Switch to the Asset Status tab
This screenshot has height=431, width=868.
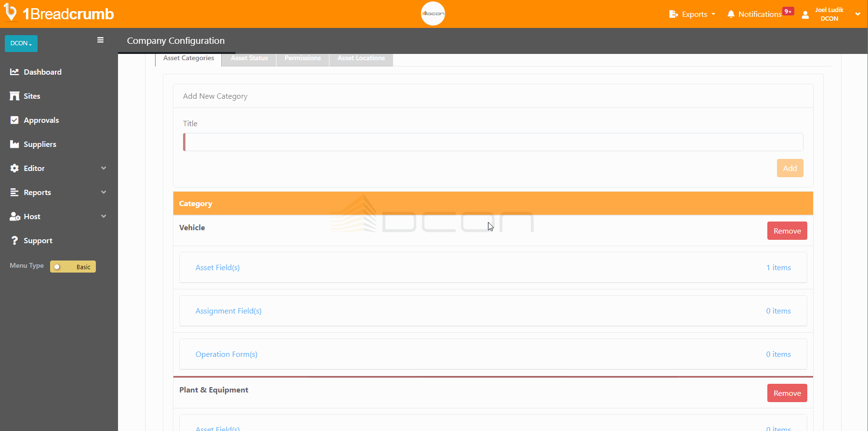249,58
